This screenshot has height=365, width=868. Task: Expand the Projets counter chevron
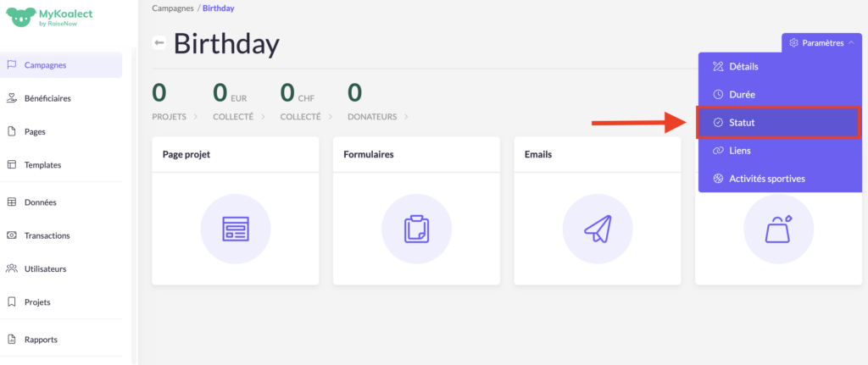point(197,117)
